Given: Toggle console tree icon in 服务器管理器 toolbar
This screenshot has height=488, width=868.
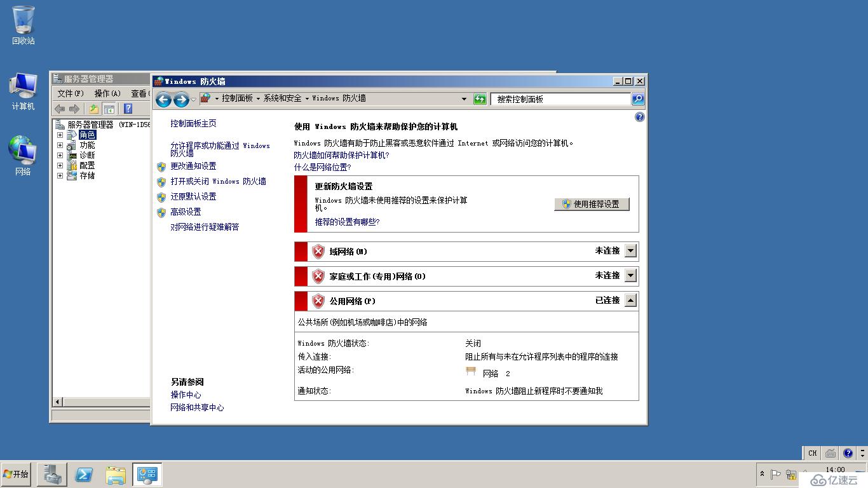Looking at the screenshot, I should coord(109,109).
